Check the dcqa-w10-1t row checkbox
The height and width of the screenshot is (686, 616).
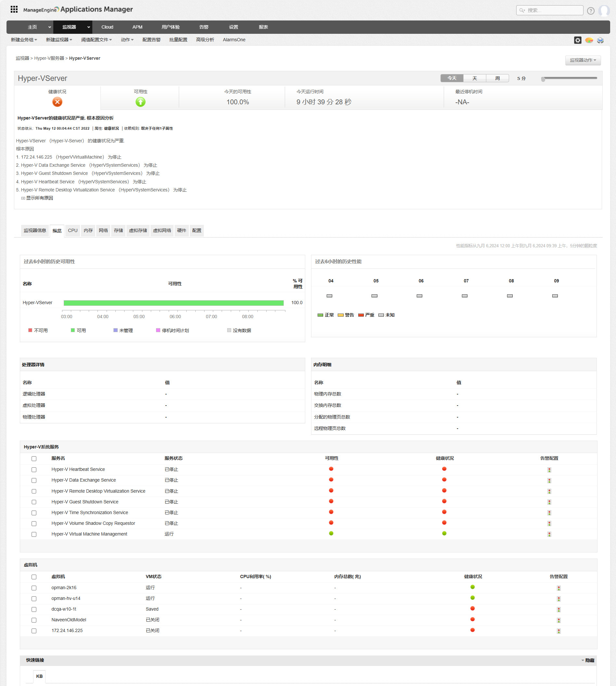(34, 610)
